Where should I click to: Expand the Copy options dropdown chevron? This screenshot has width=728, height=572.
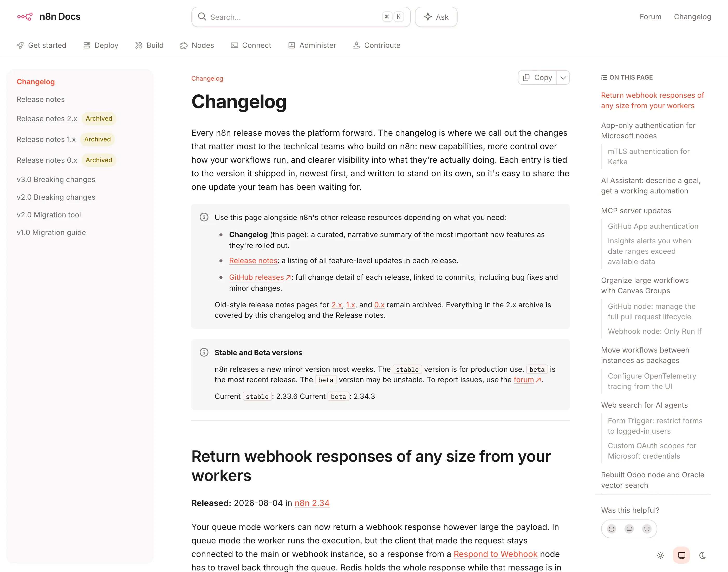click(x=563, y=78)
